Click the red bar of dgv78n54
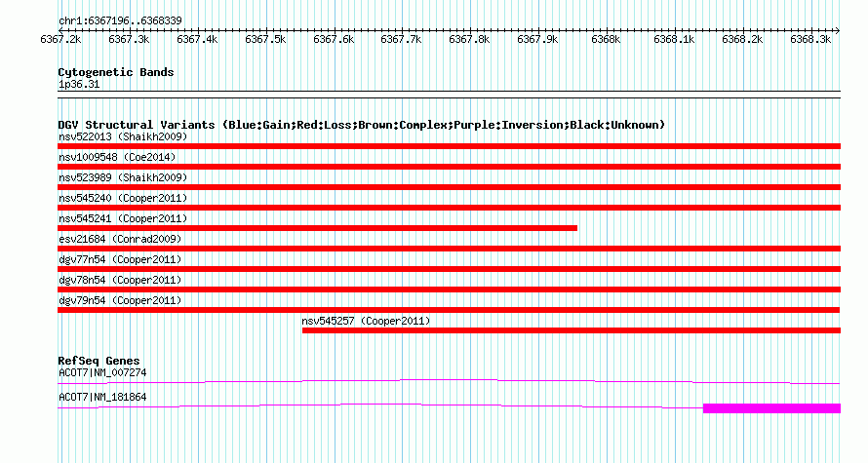868x463 pixels. point(449,289)
